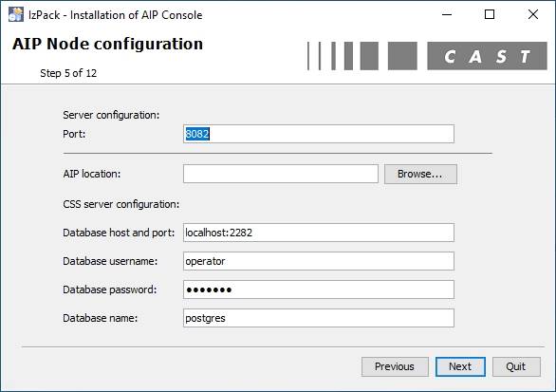This screenshot has height=392, width=556.
Task: Click the highlighted 8082 port value
Action: point(197,134)
